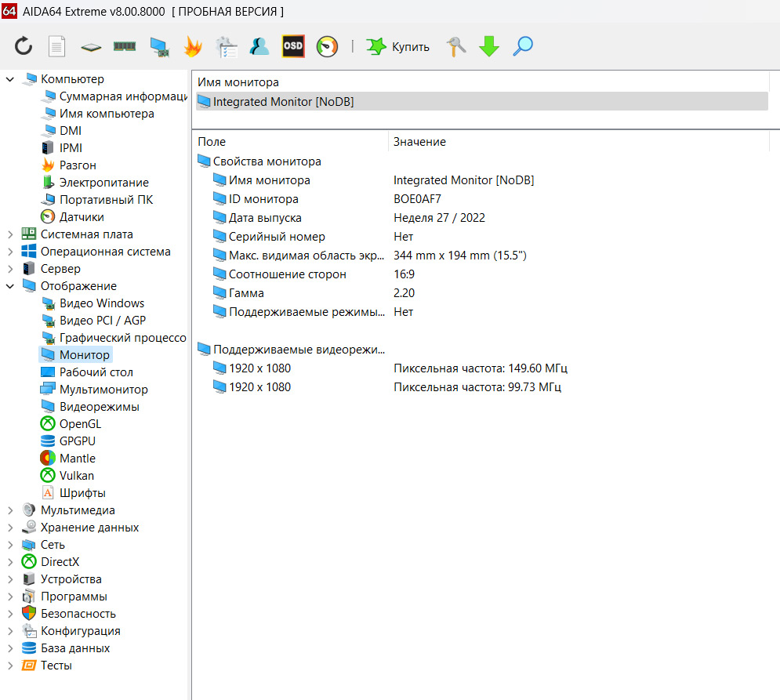The height and width of the screenshot is (700, 780).
Task: Open preferences wrench and hammer icon
Action: 455,46
